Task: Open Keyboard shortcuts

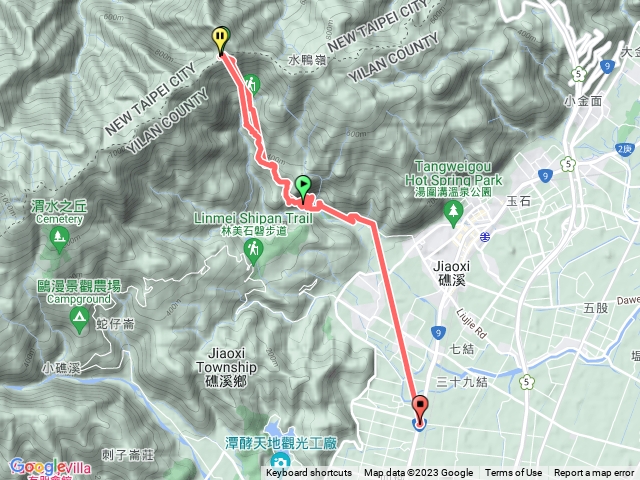Action: pos(309,473)
